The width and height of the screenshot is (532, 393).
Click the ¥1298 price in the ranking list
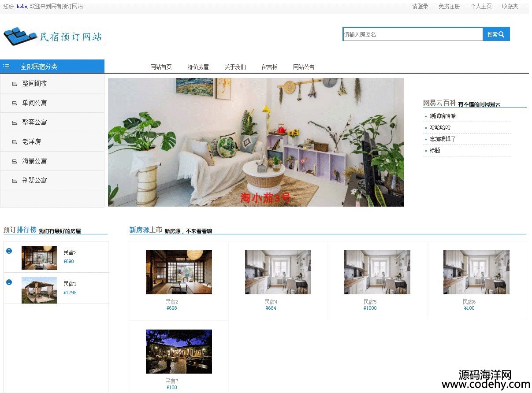click(x=70, y=293)
